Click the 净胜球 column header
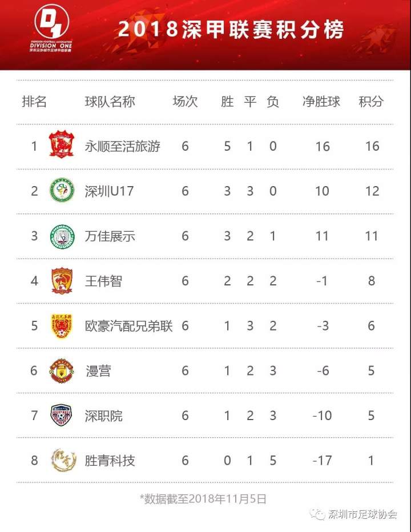The image size is (411, 532). (x=321, y=102)
